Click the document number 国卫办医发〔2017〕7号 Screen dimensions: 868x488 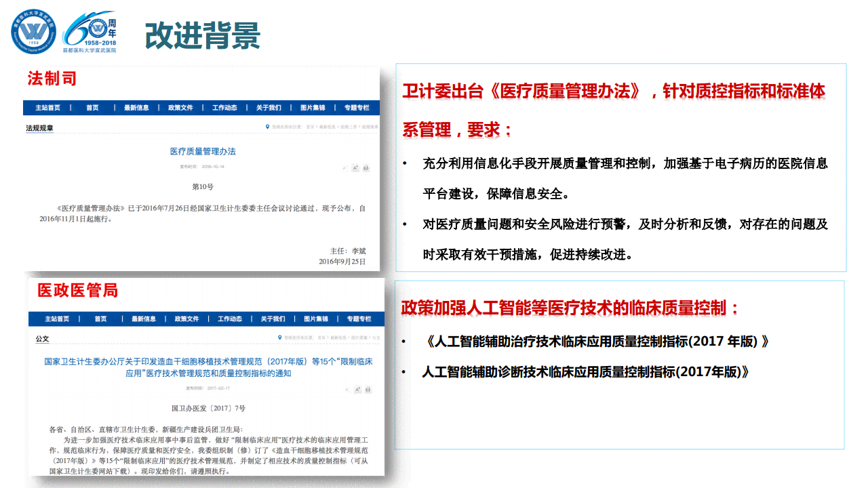(208, 409)
